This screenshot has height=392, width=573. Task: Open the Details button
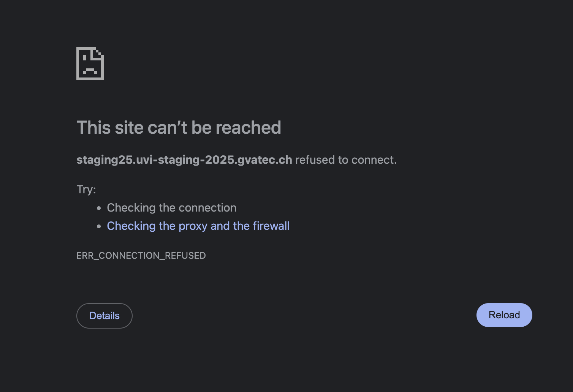(x=104, y=316)
